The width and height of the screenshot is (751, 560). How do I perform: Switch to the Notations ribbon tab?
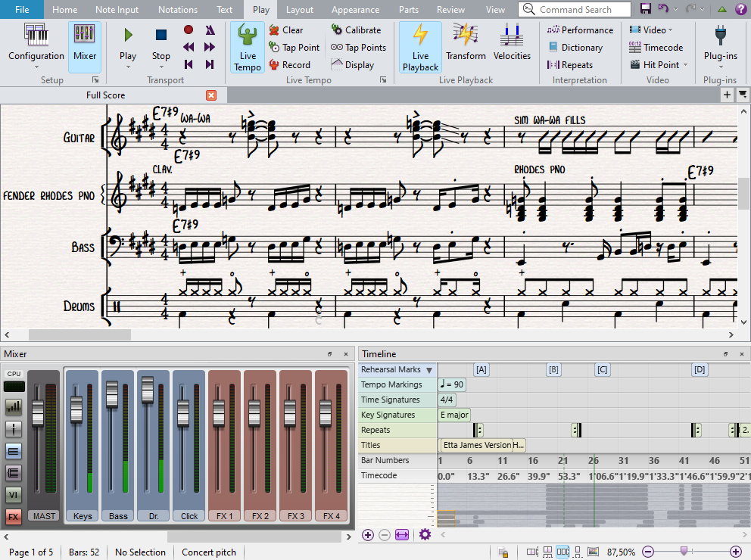click(177, 10)
